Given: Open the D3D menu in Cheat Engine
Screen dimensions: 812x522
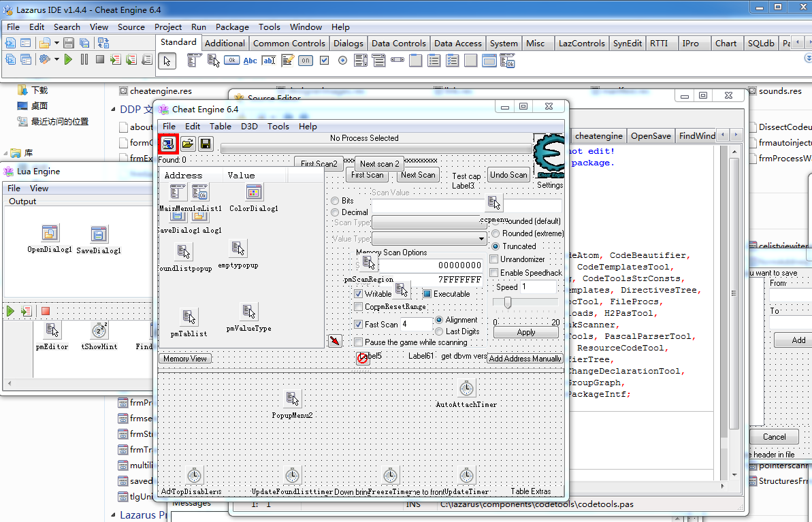Looking at the screenshot, I should point(249,127).
